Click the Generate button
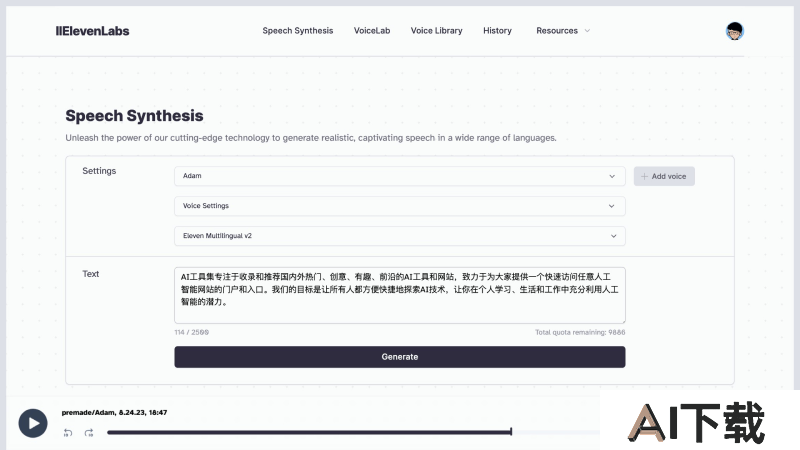 click(399, 357)
